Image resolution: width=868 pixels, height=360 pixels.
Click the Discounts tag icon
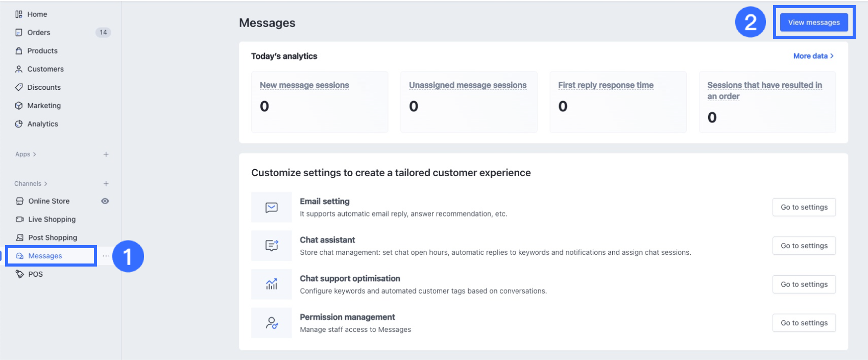[19, 87]
